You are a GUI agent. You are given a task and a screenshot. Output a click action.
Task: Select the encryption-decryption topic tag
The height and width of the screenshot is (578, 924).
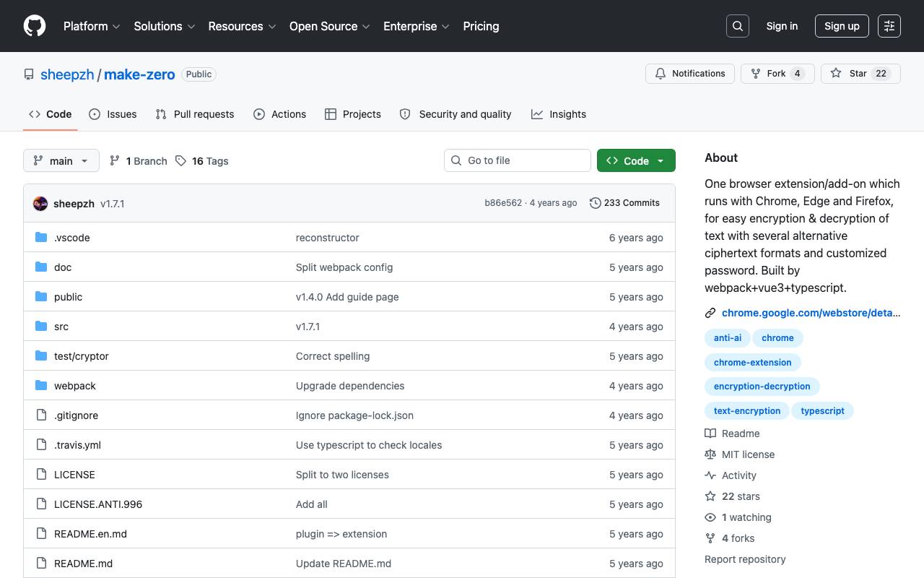[762, 387]
